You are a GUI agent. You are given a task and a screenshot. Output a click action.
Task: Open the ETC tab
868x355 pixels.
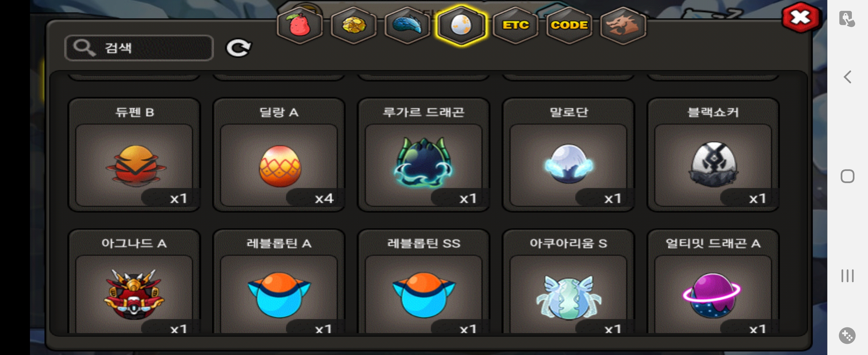pos(515,26)
